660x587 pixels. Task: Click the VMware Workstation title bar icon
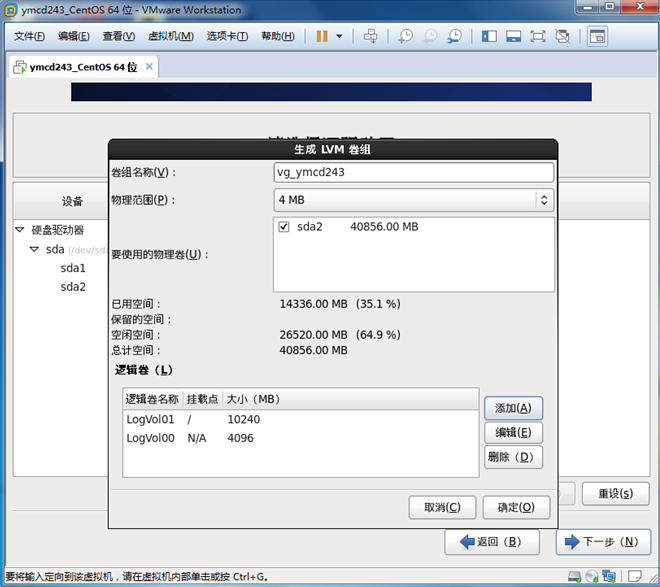pos(11,10)
